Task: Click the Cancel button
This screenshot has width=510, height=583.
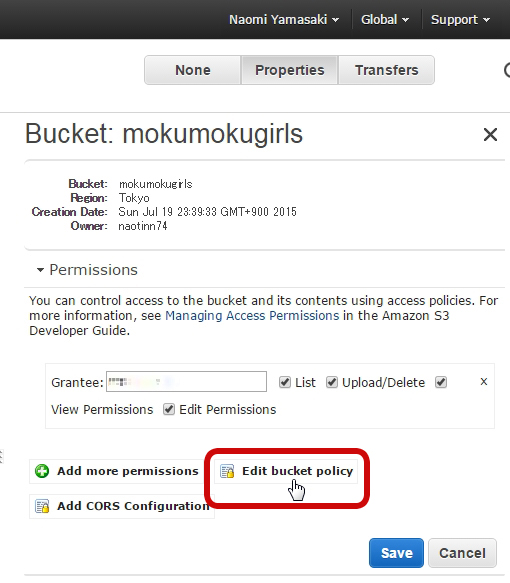Action: (462, 553)
